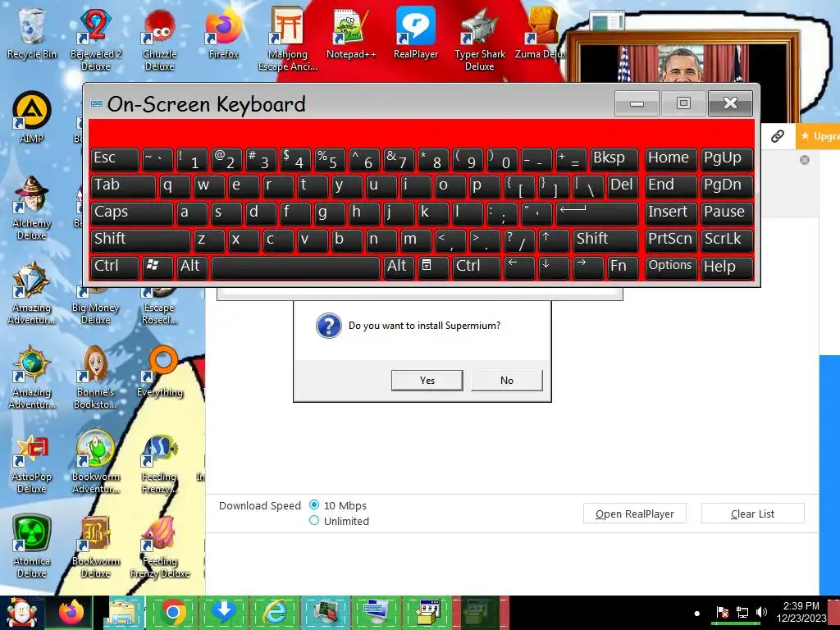Open the RealPlayer desktop shortcut
This screenshot has width=840, height=630.
coord(416,33)
